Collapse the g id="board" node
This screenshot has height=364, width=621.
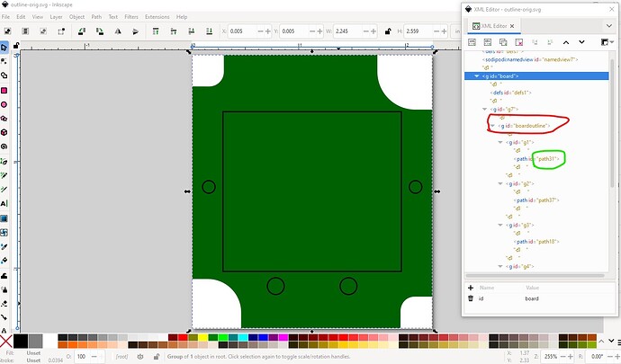tap(477, 76)
